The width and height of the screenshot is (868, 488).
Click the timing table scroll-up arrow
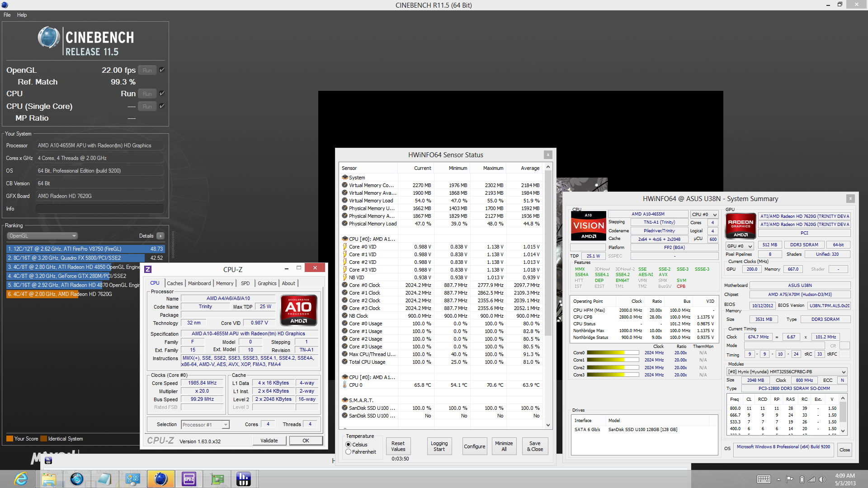(x=843, y=398)
